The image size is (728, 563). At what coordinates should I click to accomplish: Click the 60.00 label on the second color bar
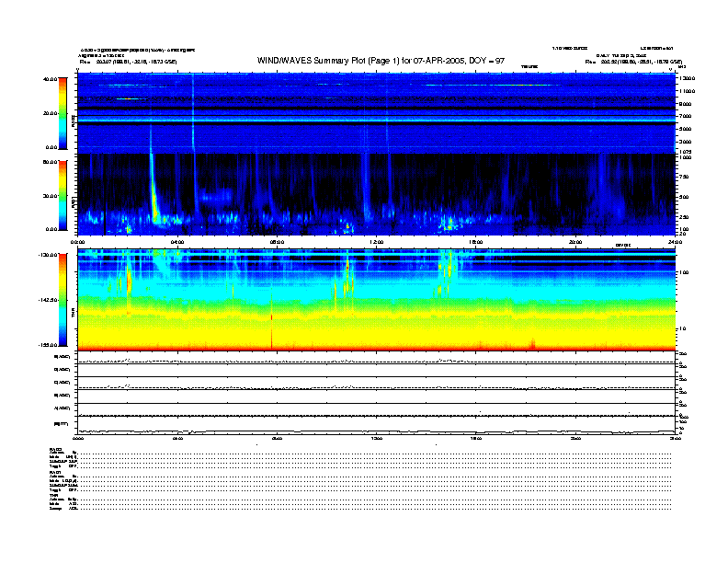tap(50, 162)
